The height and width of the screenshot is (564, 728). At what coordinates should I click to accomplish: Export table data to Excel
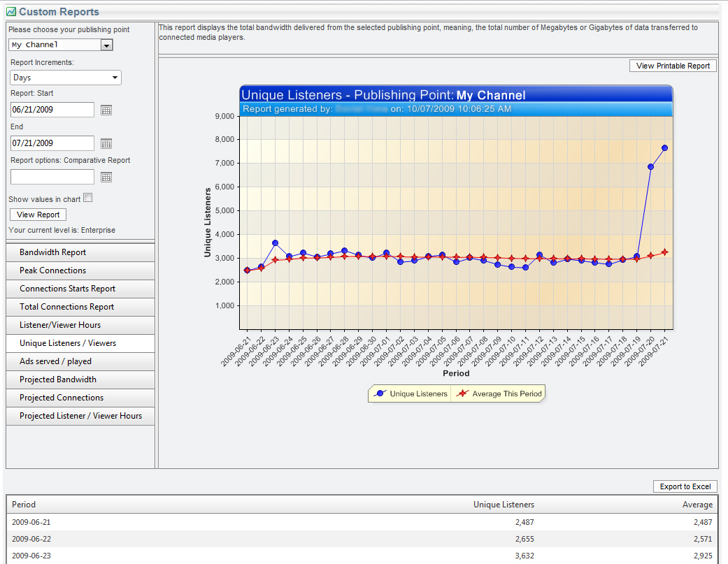click(x=685, y=486)
